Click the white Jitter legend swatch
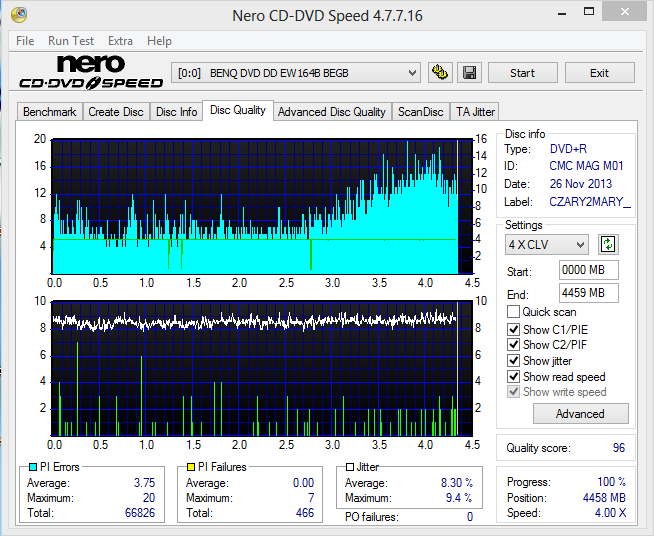Screen dimensions: 654x536 [350, 467]
